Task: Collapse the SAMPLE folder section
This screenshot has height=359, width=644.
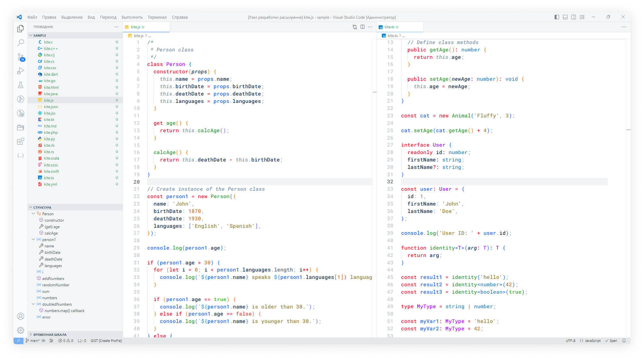Action: click(x=31, y=35)
